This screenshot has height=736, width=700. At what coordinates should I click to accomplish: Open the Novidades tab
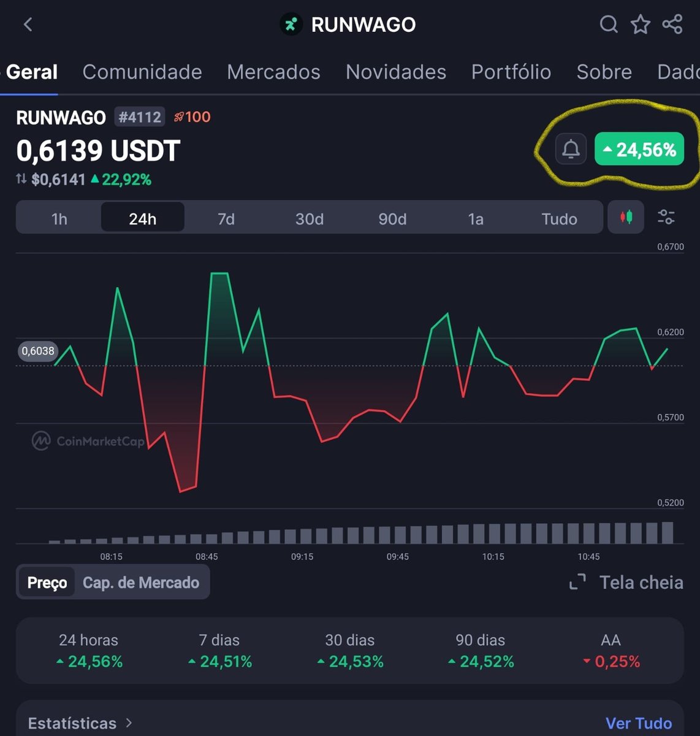396,72
